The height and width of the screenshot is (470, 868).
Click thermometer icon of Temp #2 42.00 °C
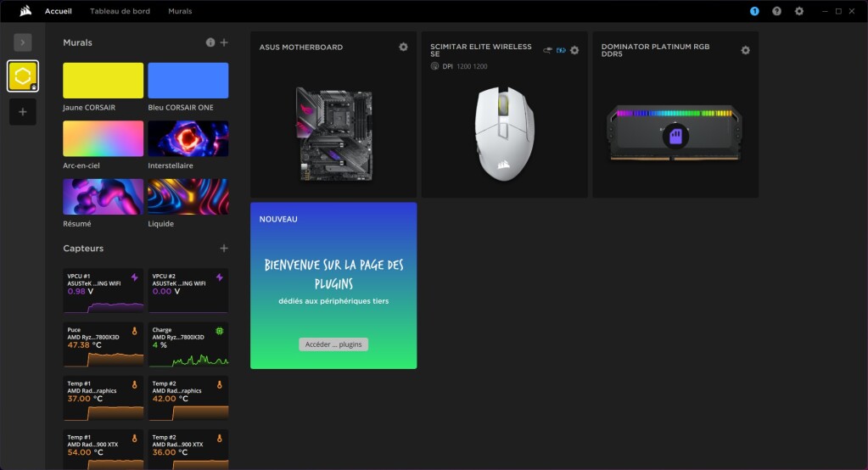tap(220, 384)
